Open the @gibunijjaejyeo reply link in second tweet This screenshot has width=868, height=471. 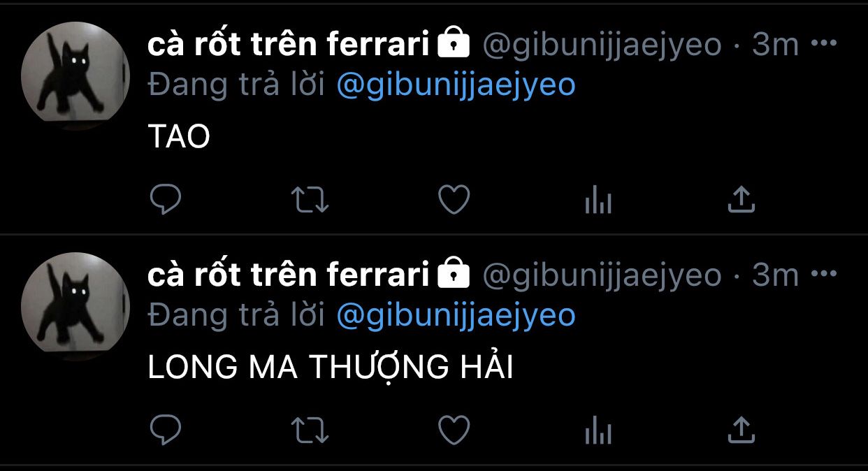pos(456,316)
